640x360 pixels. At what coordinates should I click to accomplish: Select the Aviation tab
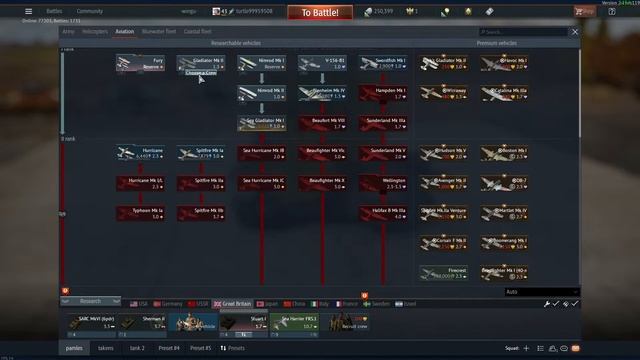[x=124, y=31]
